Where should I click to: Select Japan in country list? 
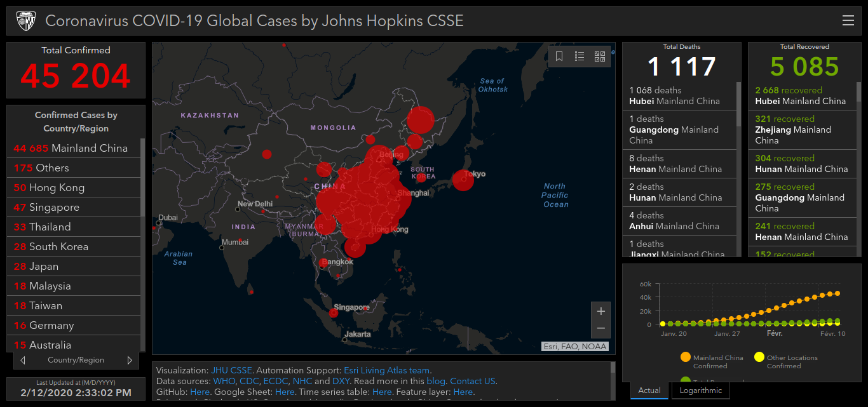tap(74, 266)
